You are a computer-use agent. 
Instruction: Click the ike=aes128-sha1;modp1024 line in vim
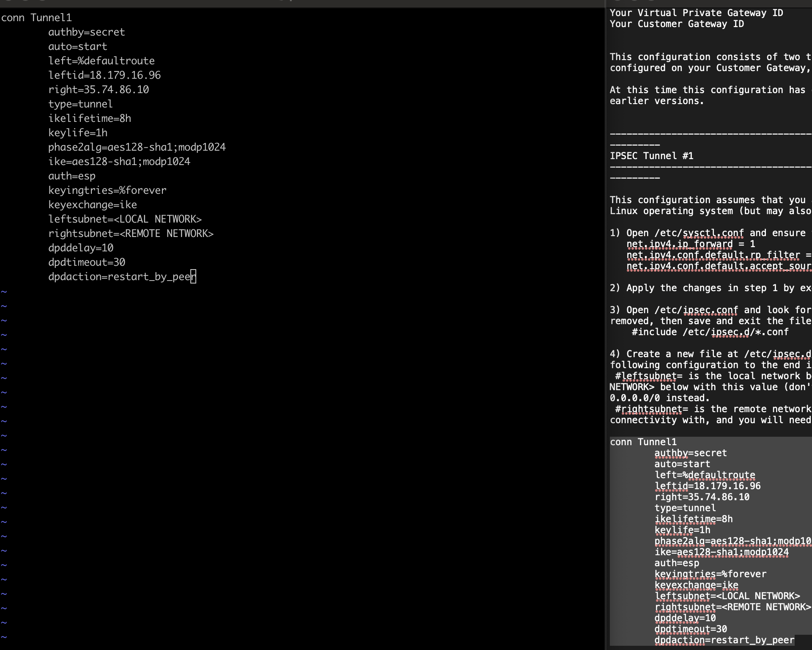(119, 162)
